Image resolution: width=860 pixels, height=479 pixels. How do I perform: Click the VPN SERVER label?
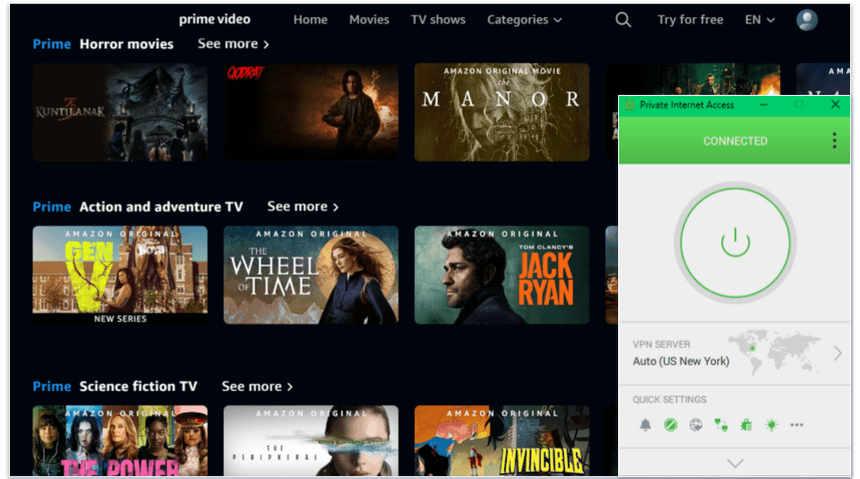(x=661, y=345)
